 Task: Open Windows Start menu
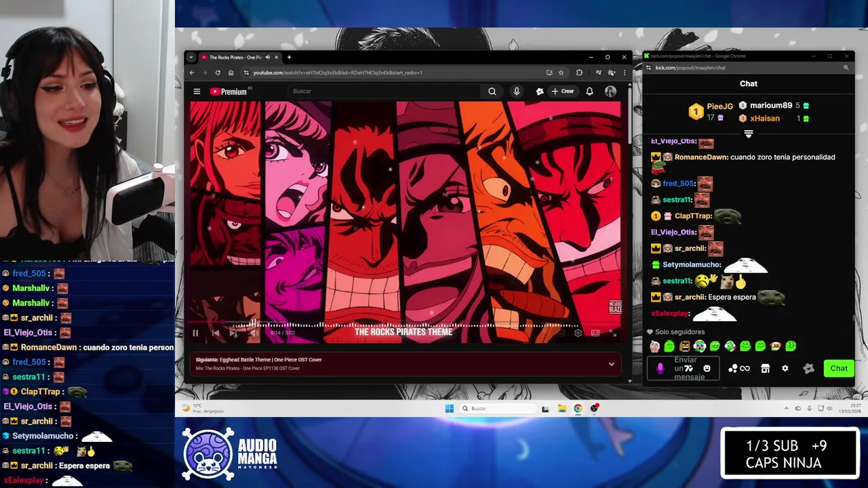click(449, 409)
